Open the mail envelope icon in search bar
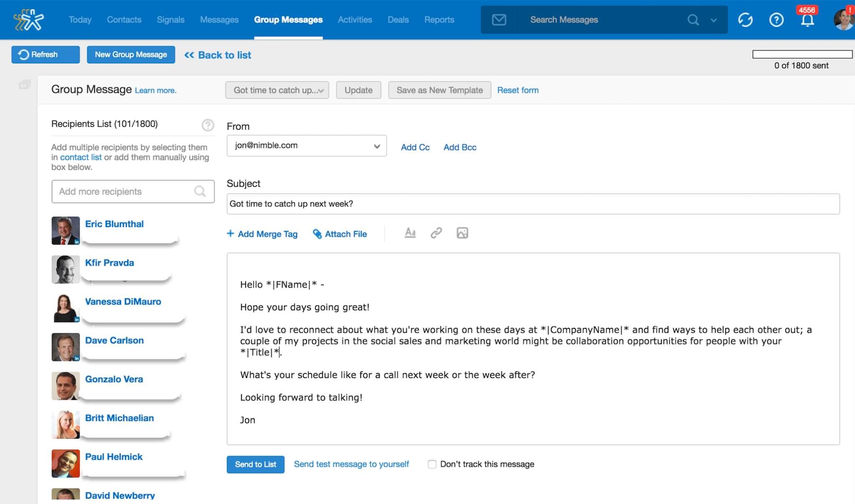Image resolution: width=855 pixels, height=504 pixels. click(499, 20)
